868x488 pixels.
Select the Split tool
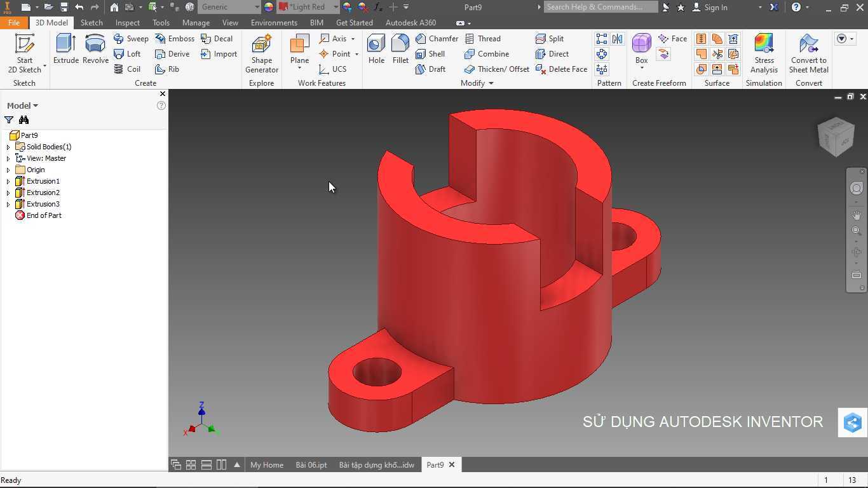coord(550,39)
